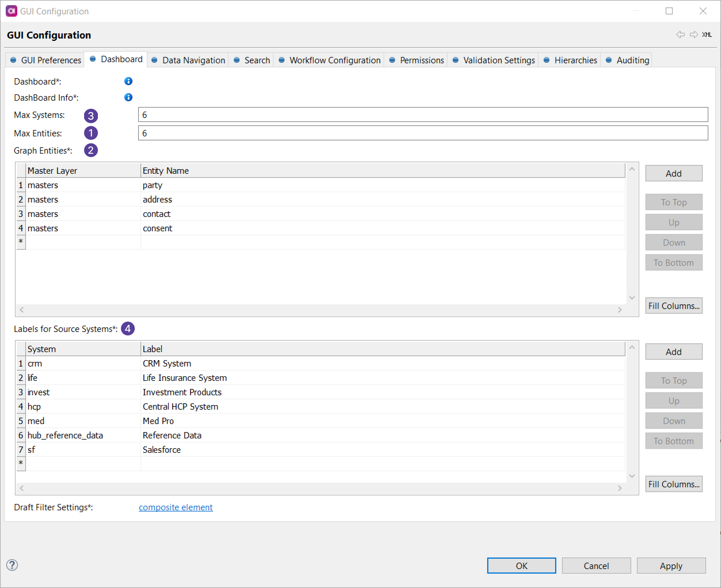The height and width of the screenshot is (588, 721).
Task: Select the consent entity row
Action: [158, 228]
